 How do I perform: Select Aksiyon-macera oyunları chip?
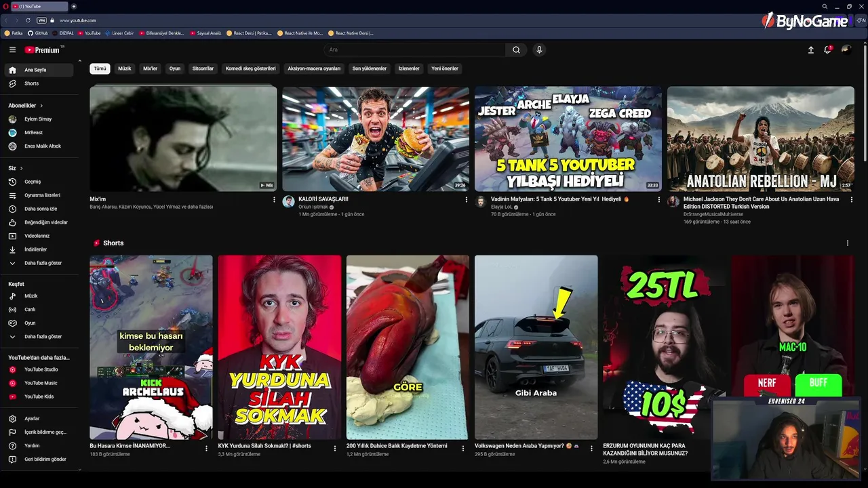click(314, 68)
